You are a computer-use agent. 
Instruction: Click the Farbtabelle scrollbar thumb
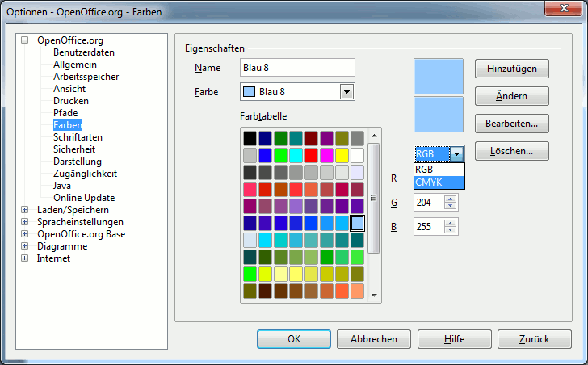pyautogui.click(x=373, y=198)
